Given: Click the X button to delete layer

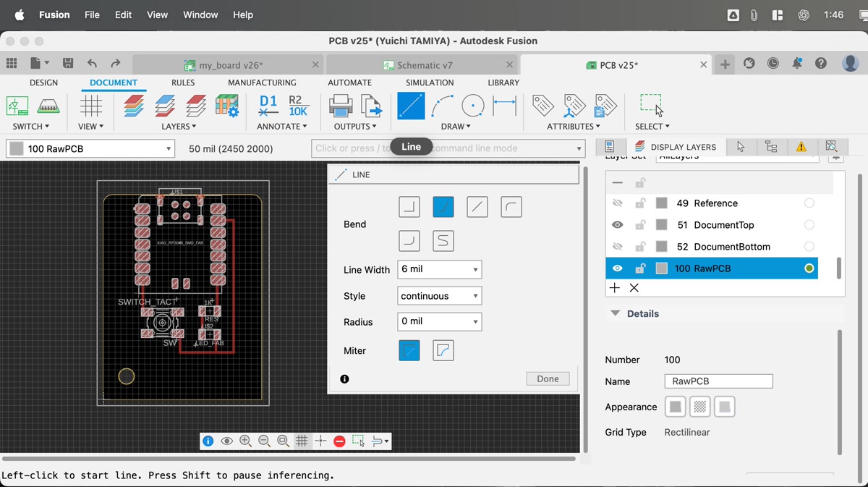Looking at the screenshot, I should point(634,288).
